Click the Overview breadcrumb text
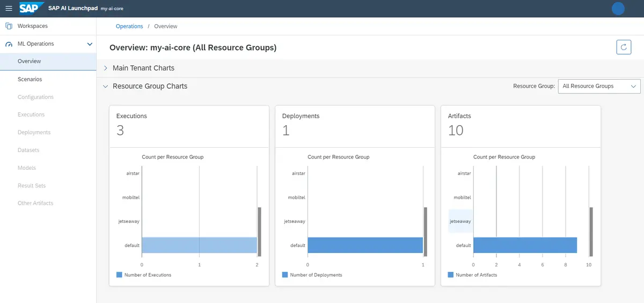Screen dimensions: 644x303 point(165,26)
